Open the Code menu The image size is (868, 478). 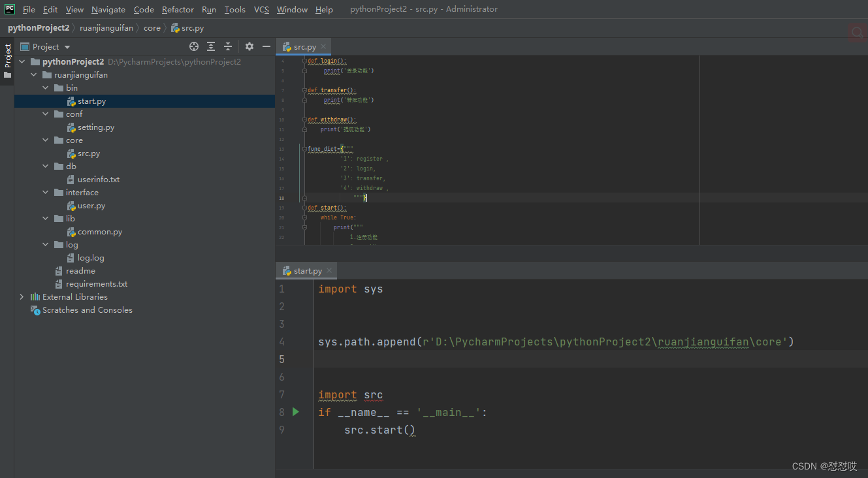click(144, 9)
